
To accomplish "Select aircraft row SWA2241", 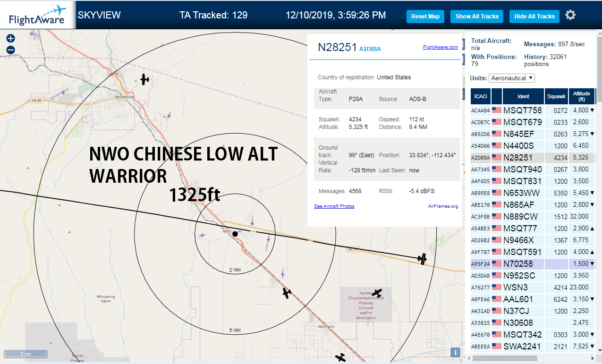I will click(533, 347).
